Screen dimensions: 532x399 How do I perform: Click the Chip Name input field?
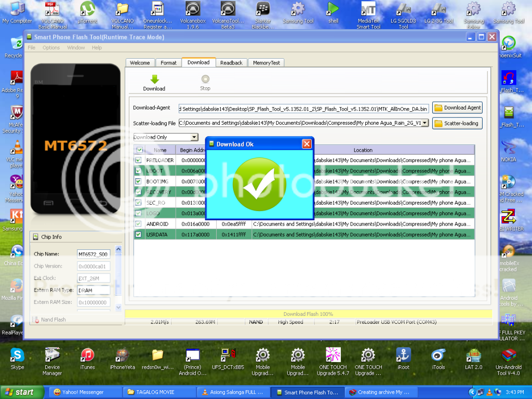click(x=93, y=254)
